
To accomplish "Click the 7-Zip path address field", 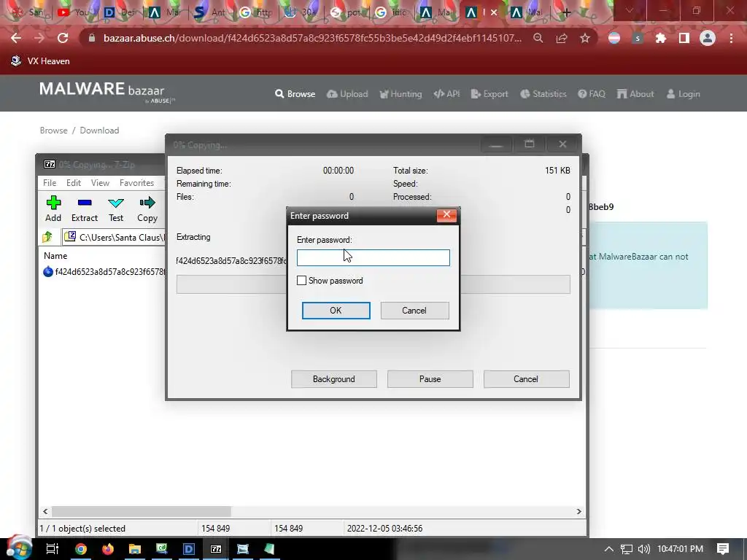I will click(113, 237).
